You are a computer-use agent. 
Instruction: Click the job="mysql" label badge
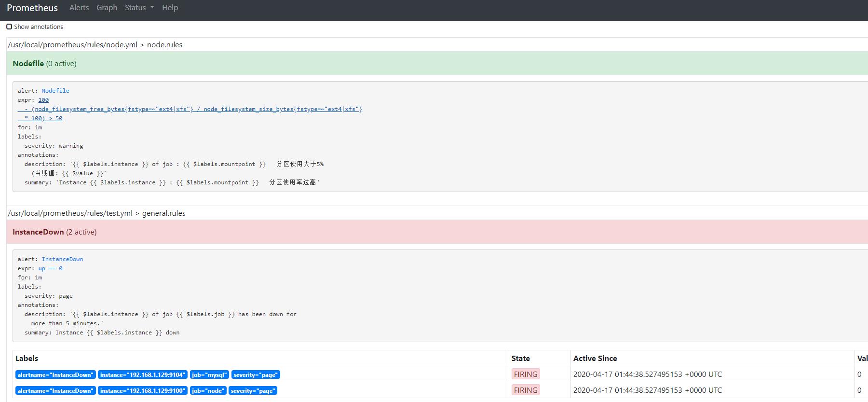pyautogui.click(x=209, y=374)
